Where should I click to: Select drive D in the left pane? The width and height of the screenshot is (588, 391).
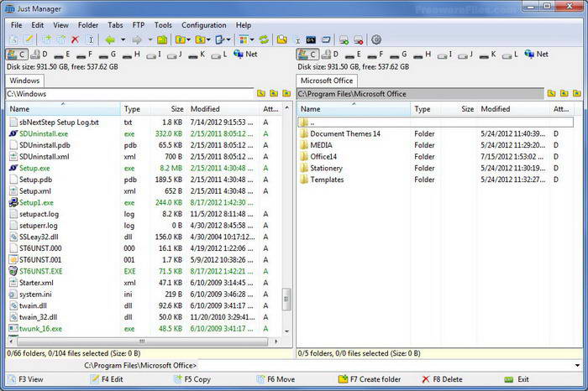click(39, 55)
